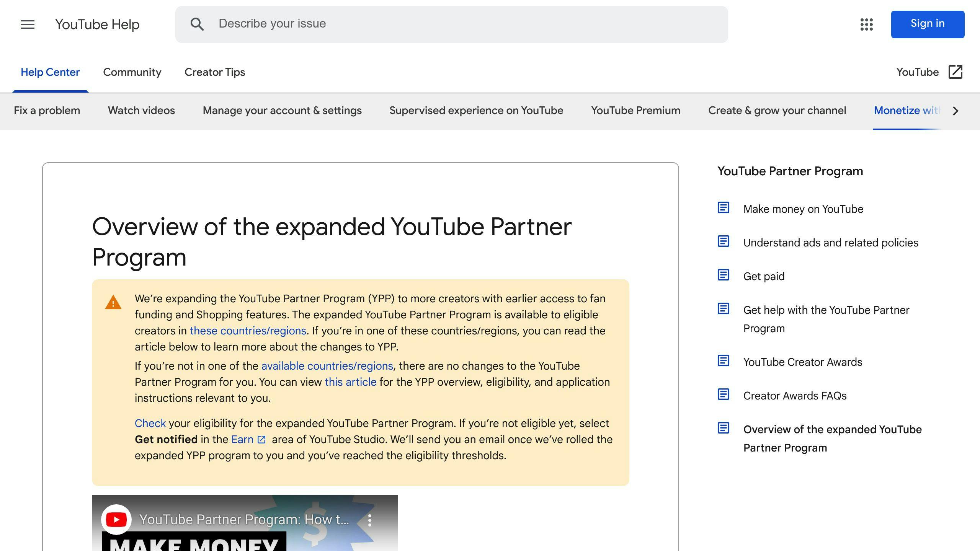Open 'Creator Awards FAQs' sidebar article
Image resolution: width=980 pixels, height=551 pixels.
click(x=795, y=396)
